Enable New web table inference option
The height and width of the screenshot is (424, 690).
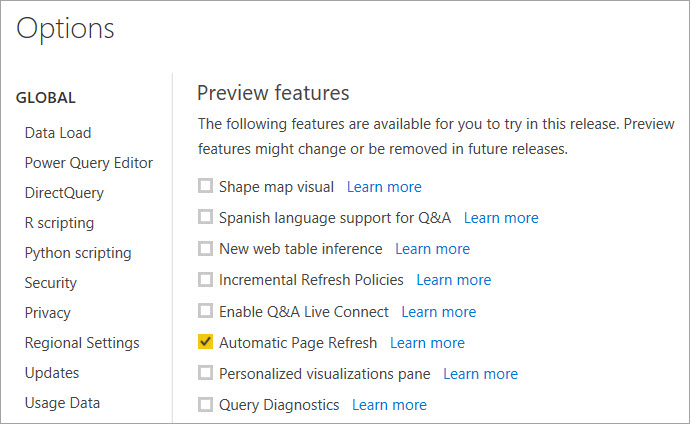pos(206,248)
